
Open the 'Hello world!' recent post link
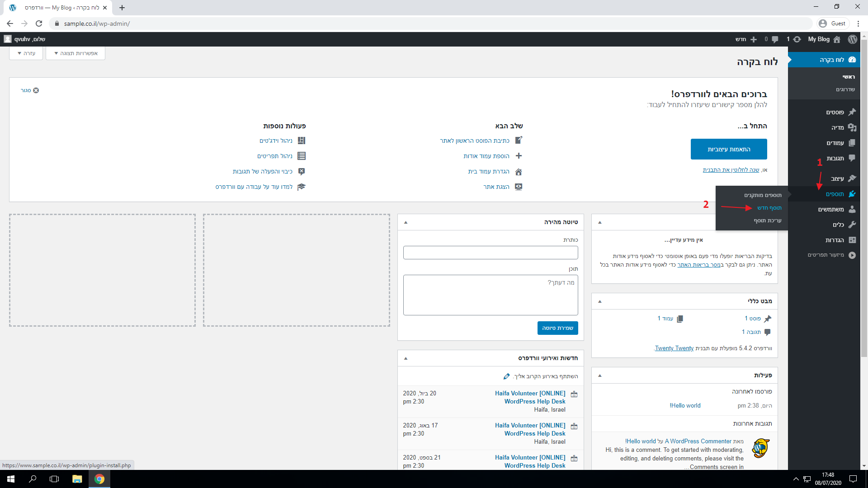[x=685, y=406]
